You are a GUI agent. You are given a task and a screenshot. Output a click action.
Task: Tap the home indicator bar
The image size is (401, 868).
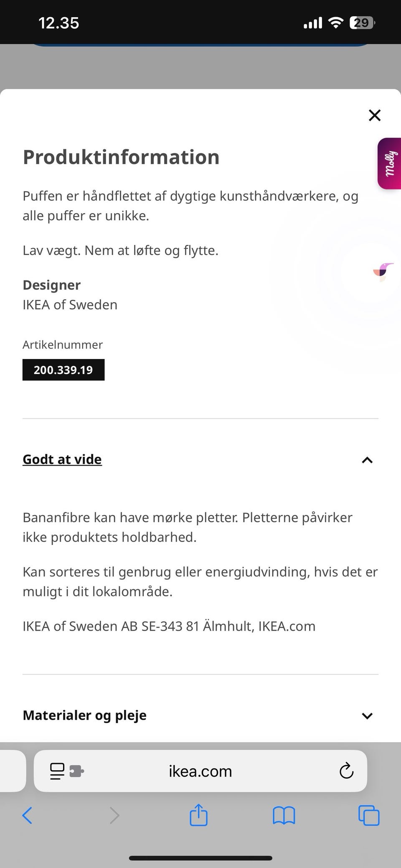(200, 858)
